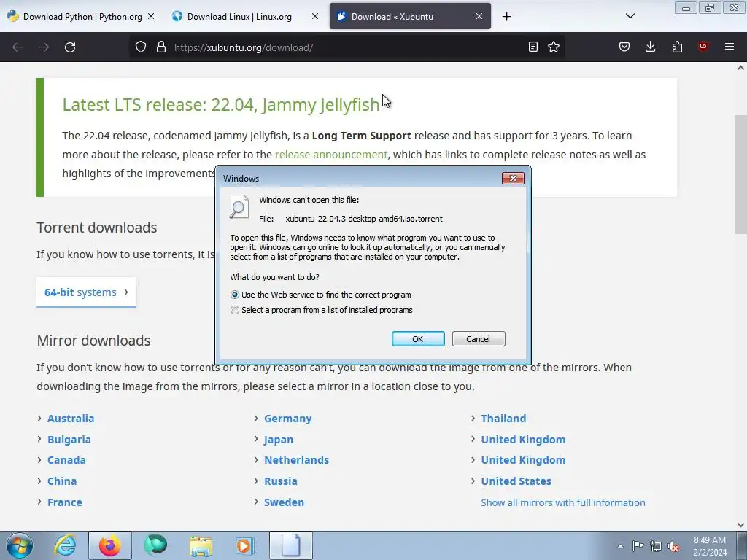Image resolution: width=747 pixels, height=560 pixels.
Task: Toggle reader view icon in address bar
Action: tap(533, 47)
